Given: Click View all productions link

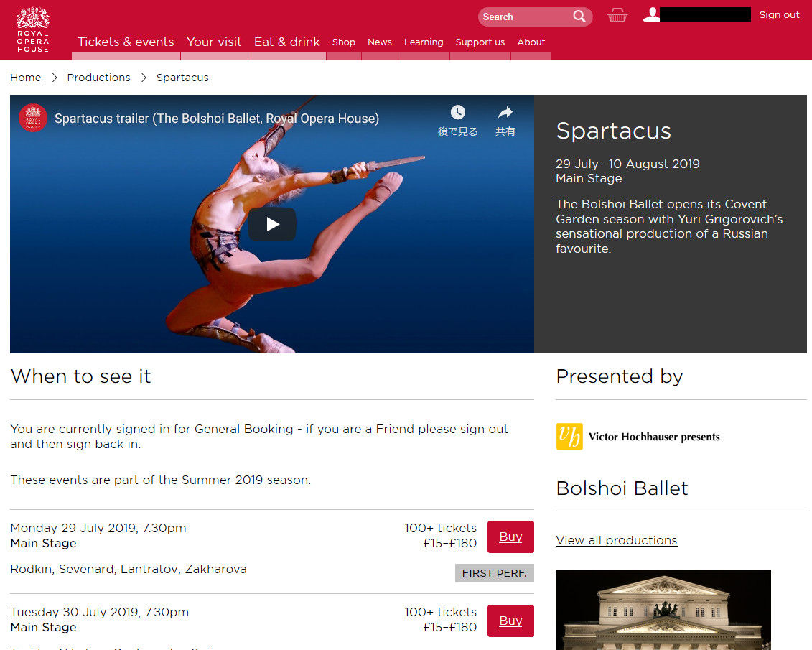Looking at the screenshot, I should point(616,540).
